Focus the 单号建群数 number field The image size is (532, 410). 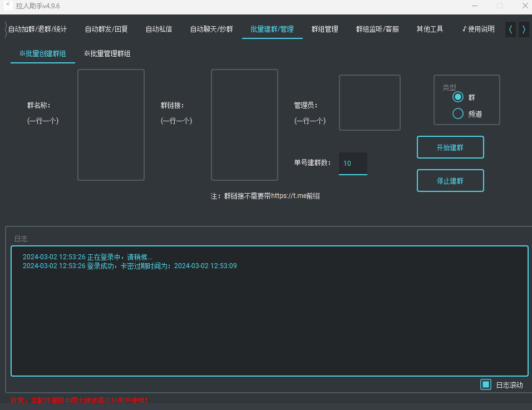point(353,164)
